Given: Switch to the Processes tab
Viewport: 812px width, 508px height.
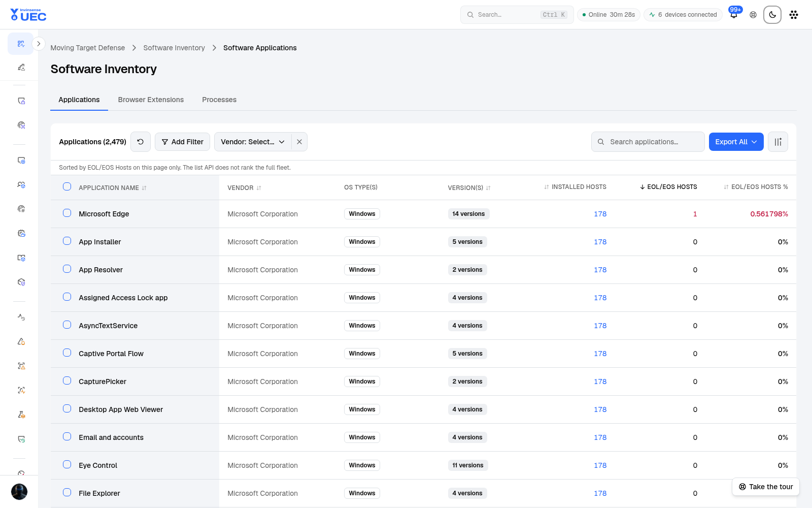Looking at the screenshot, I should click(219, 100).
